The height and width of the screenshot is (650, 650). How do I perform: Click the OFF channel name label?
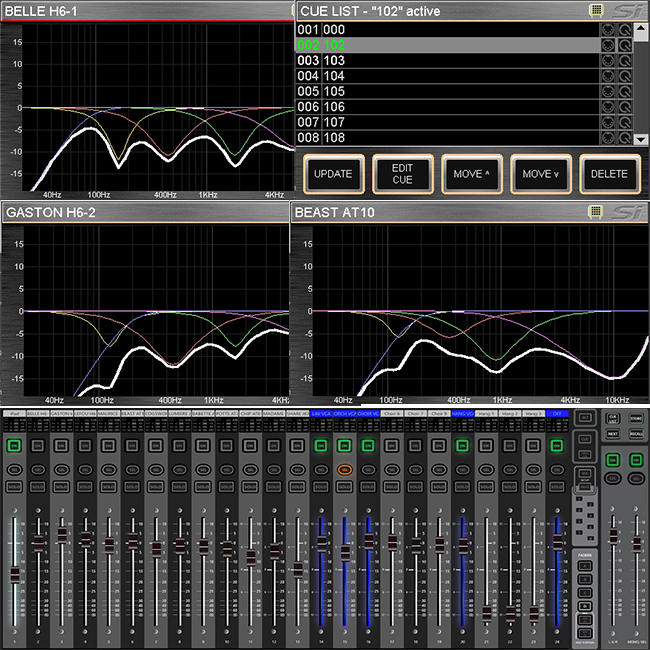(557, 414)
